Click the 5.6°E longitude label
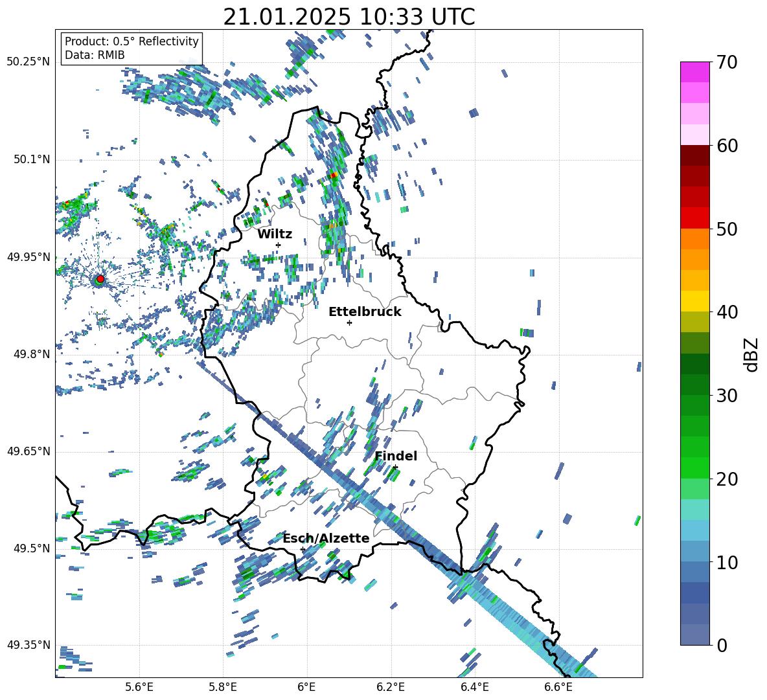The height and width of the screenshot is (700, 767). coord(139,687)
